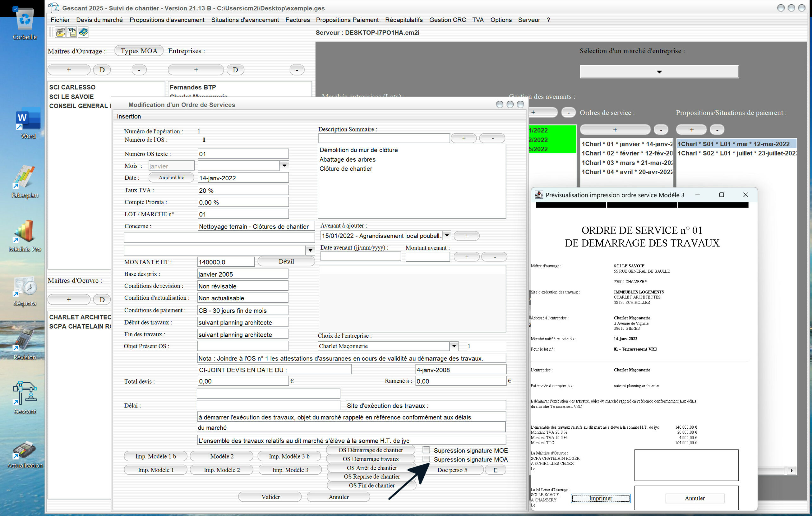Open the Récapitulatifs menu
Image resolution: width=812 pixels, height=516 pixels.
[x=404, y=20]
